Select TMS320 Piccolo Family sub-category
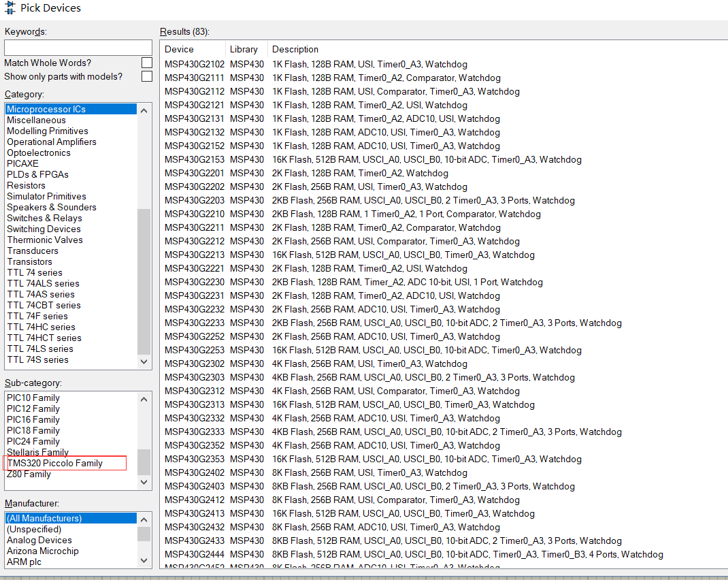This screenshot has width=728, height=580. click(55, 464)
